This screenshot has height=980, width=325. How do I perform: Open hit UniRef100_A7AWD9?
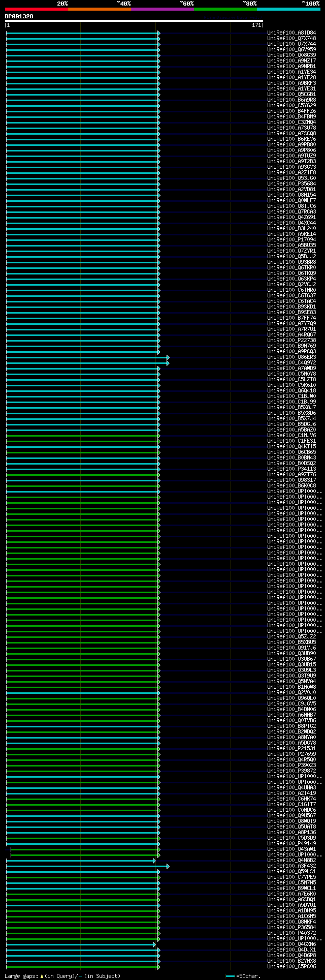point(291,368)
